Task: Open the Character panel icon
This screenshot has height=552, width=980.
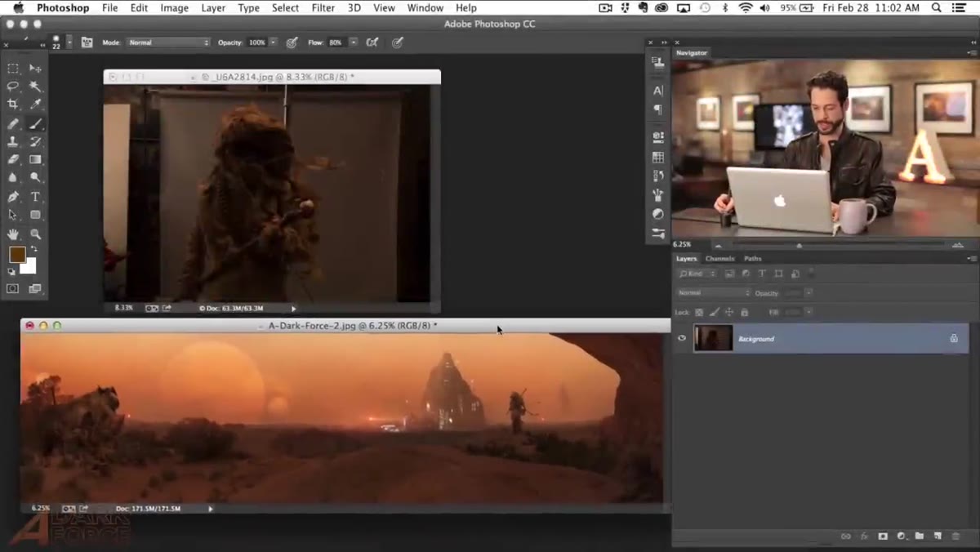Action: [x=658, y=91]
